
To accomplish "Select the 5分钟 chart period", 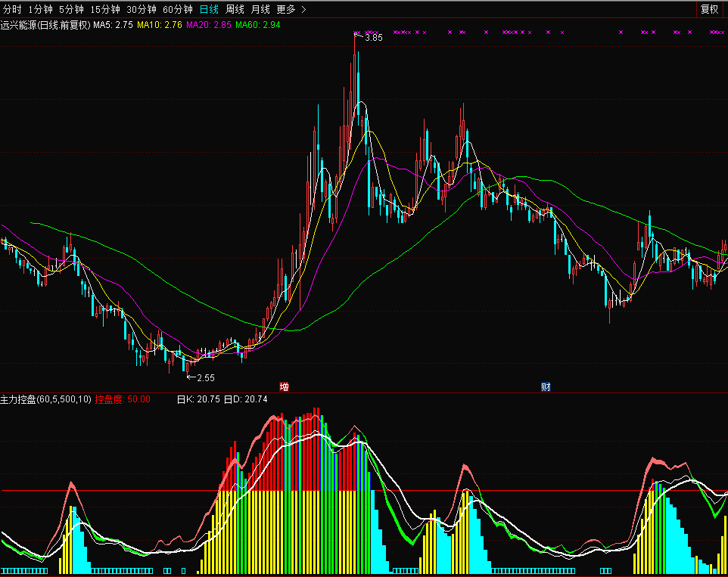I will (x=71, y=9).
